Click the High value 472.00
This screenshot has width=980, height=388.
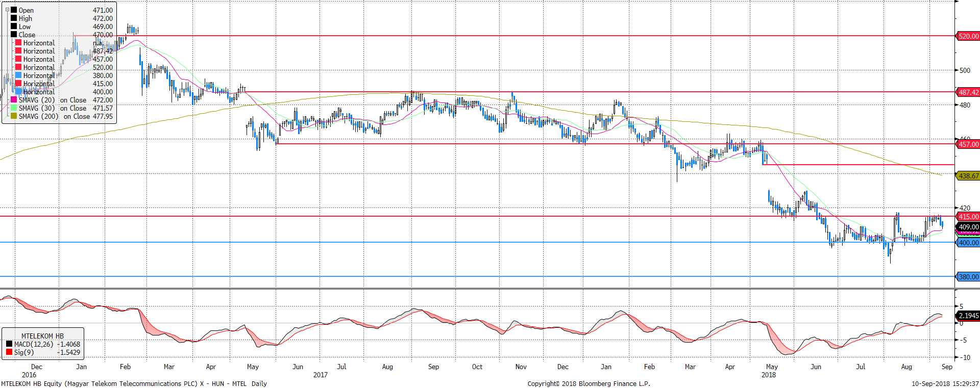pyautogui.click(x=103, y=18)
